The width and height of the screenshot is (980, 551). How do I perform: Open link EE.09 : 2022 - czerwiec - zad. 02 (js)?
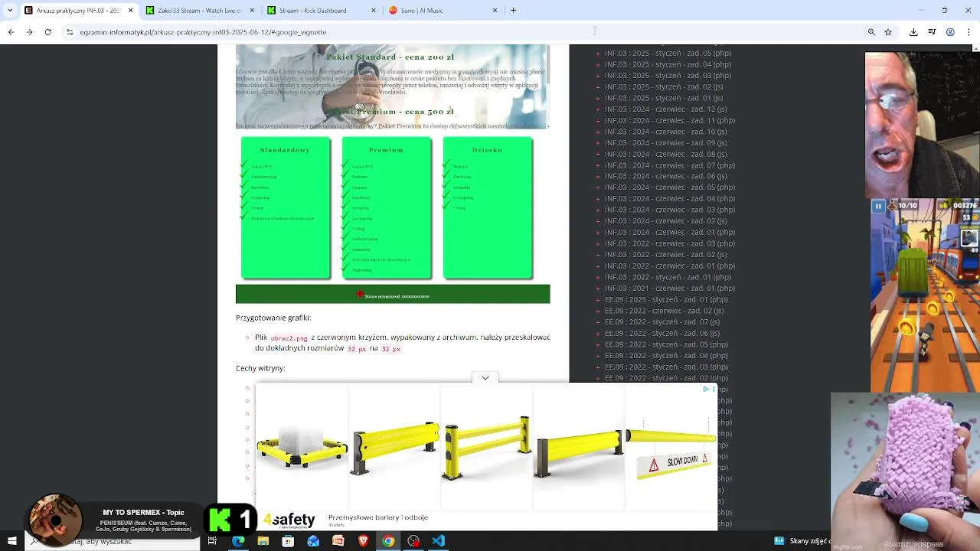point(664,311)
